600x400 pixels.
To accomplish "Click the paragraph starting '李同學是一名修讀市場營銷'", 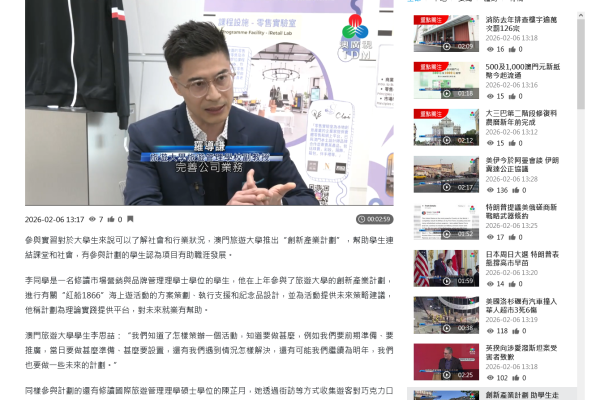I will tap(209, 296).
